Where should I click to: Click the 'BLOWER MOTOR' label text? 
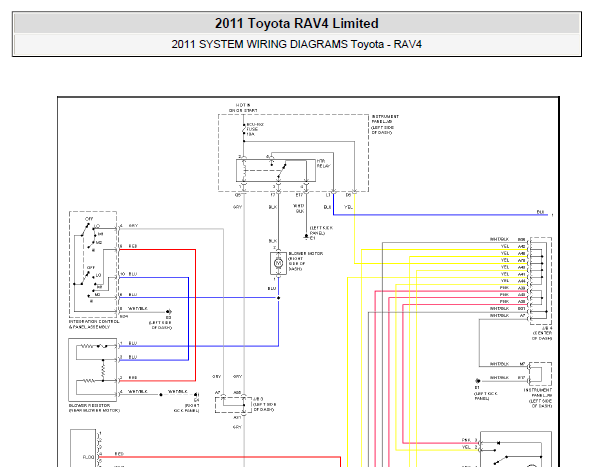coord(306,254)
